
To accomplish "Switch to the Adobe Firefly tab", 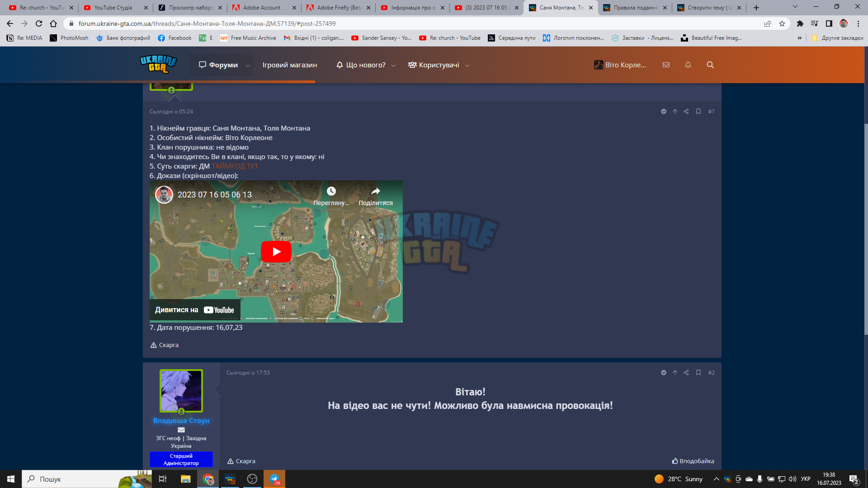I will click(339, 8).
